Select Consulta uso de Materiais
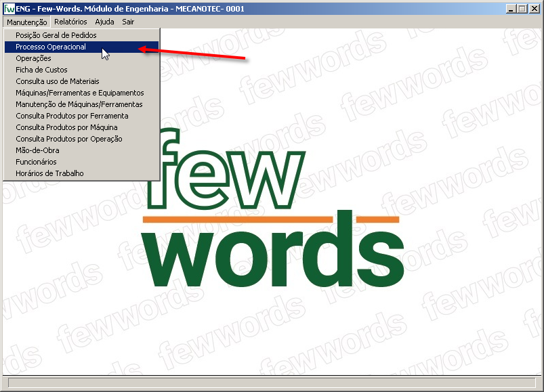The image size is (544, 392). (x=81, y=81)
